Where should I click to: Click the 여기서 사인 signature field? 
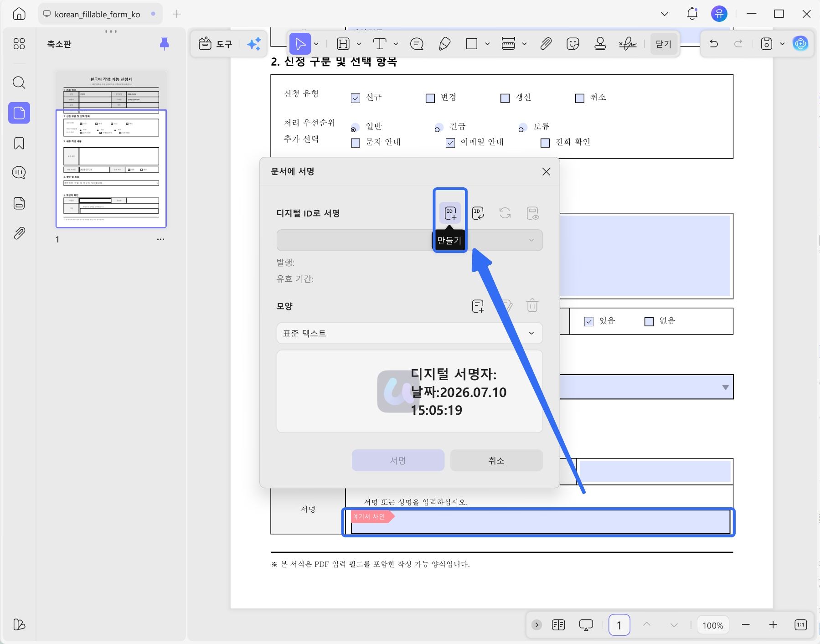(541, 522)
